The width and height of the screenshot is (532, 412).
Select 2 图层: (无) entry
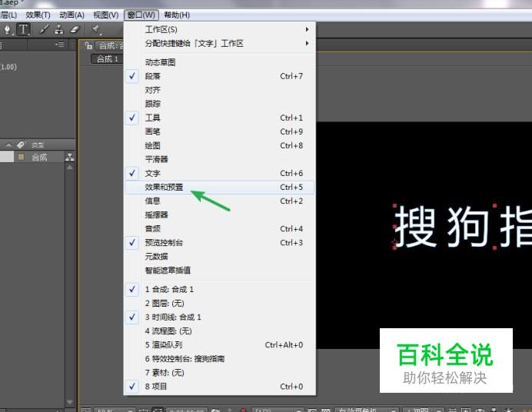(220, 303)
